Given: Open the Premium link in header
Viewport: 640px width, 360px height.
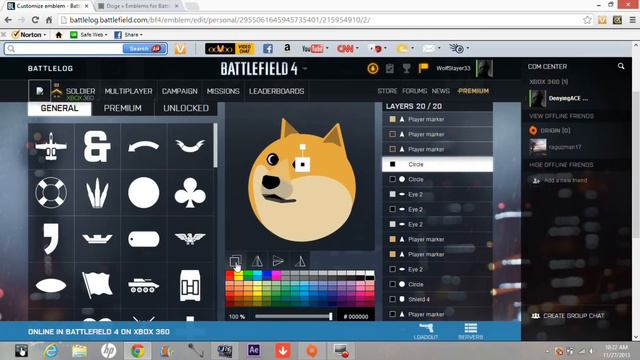Looking at the screenshot, I should (473, 91).
